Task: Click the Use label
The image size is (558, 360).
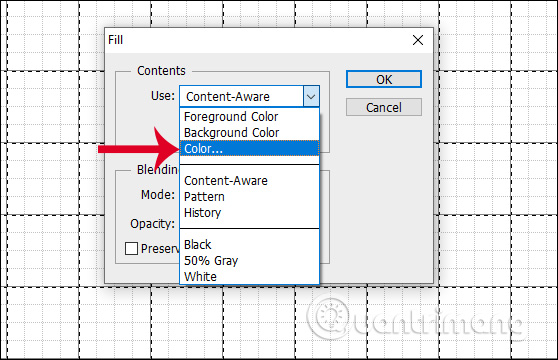Action: tap(163, 96)
